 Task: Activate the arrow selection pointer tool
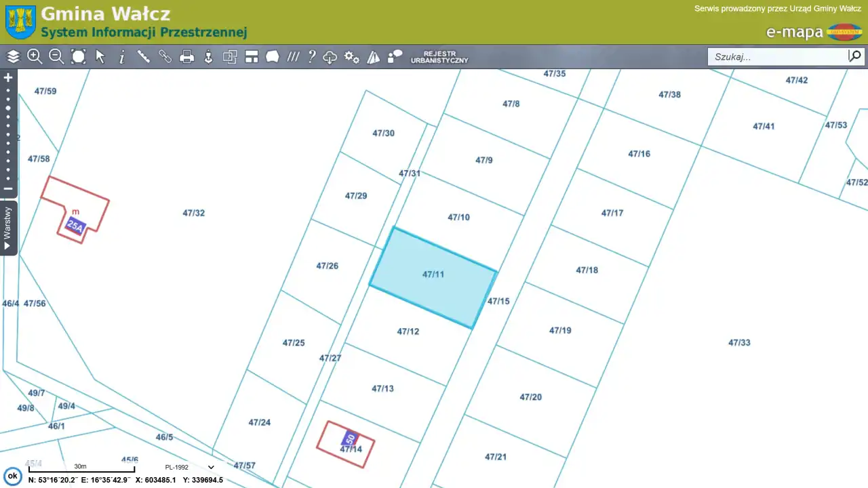[100, 57]
